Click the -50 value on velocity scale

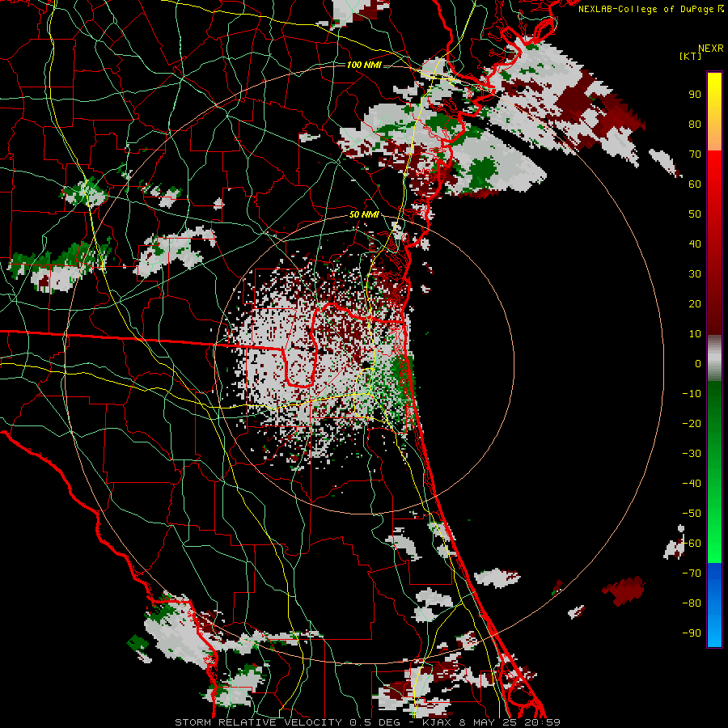[692, 514]
